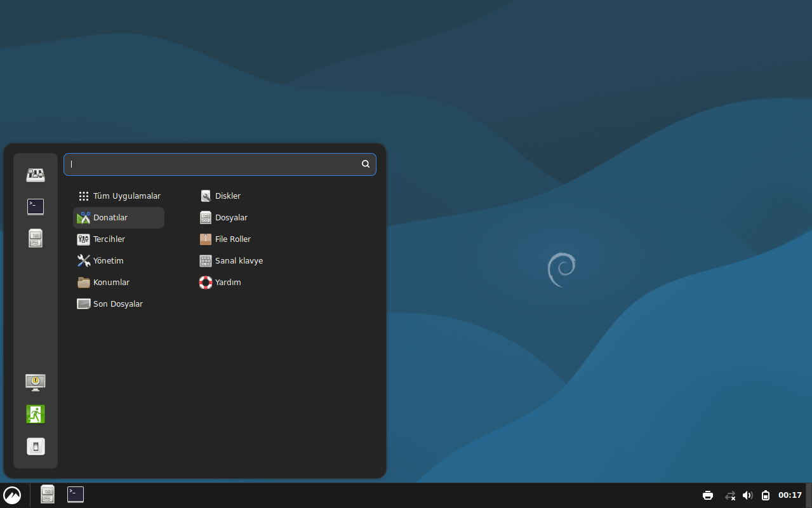
Task: Open Files from the menu favorites sidebar
Action: pos(36,238)
